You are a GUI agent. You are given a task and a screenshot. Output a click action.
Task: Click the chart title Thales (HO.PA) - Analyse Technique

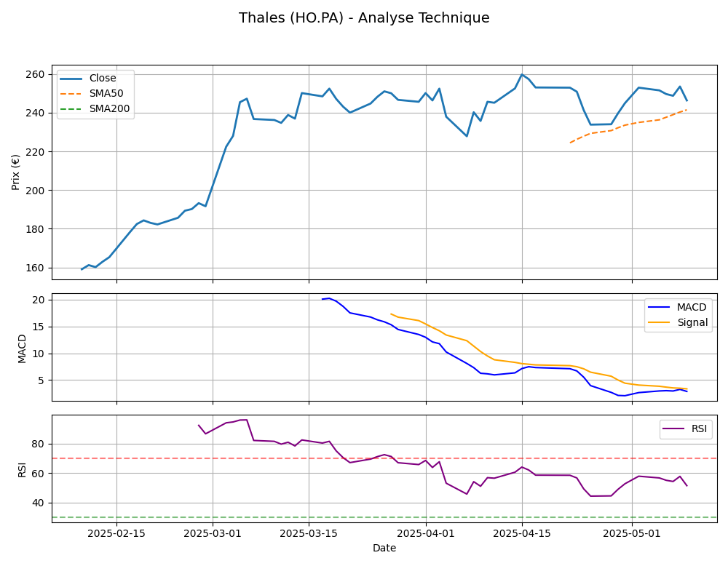(x=364, y=17)
